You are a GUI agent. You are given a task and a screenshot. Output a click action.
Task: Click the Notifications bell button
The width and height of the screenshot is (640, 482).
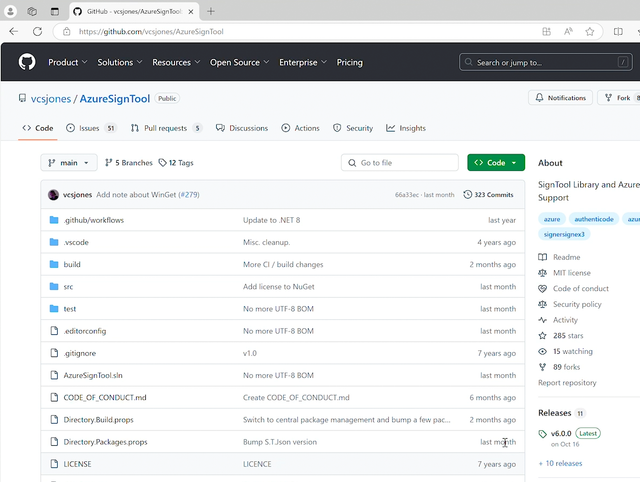click(x=560, y=98)
